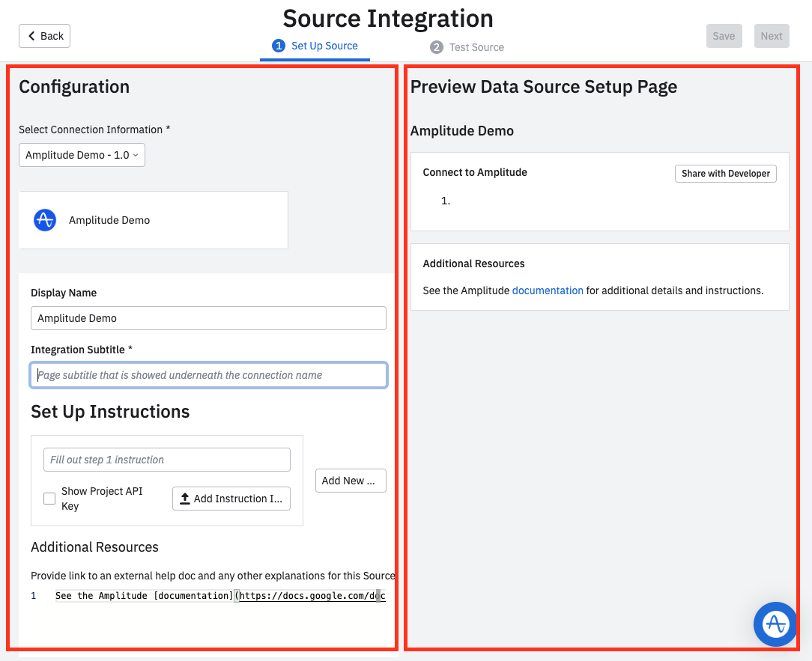The height and width of the screenshot is (661, 812).
Task: Click into the Integration Subtitle field
Action: pos(208,375)
